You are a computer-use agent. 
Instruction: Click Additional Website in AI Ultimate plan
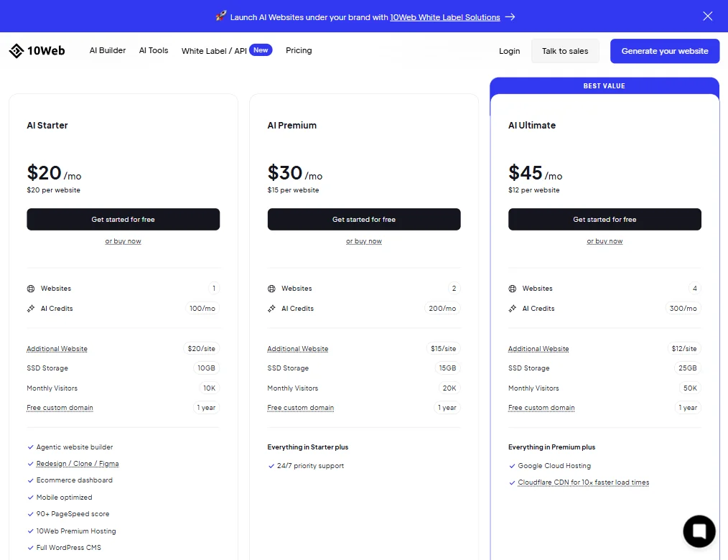point(538,349)
